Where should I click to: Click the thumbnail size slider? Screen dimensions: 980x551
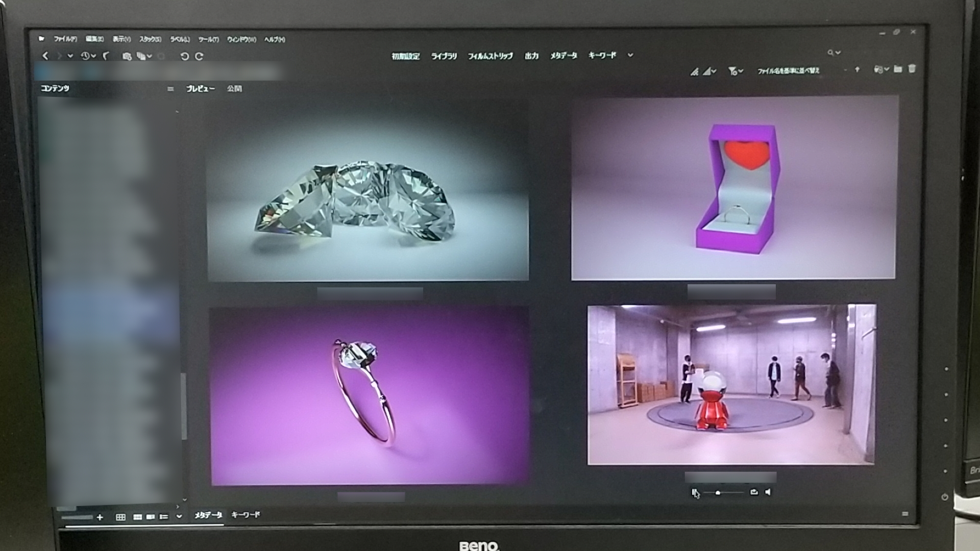(x=78, y=517)
